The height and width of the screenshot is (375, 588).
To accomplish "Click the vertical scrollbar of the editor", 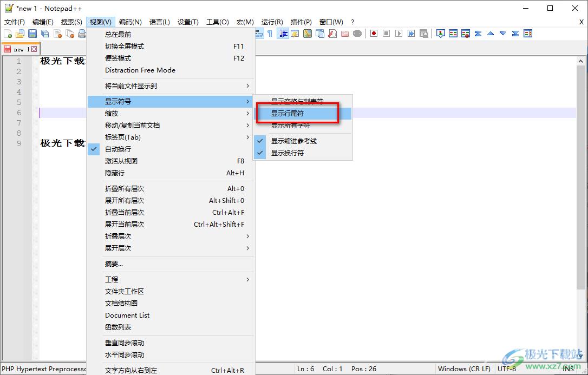I will click(x=581, y=206).
